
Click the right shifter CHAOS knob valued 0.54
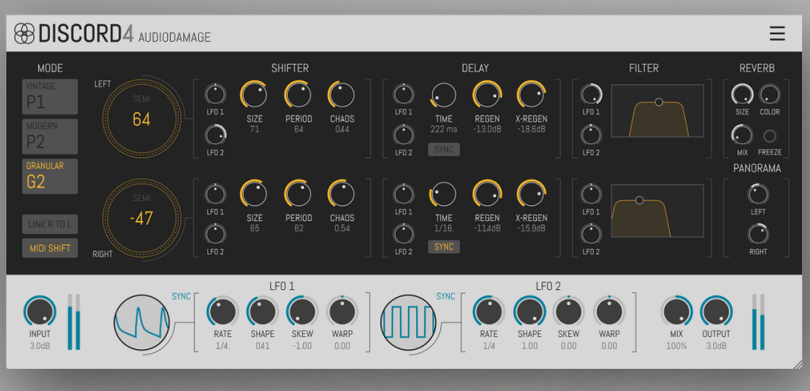pos(341,194)
